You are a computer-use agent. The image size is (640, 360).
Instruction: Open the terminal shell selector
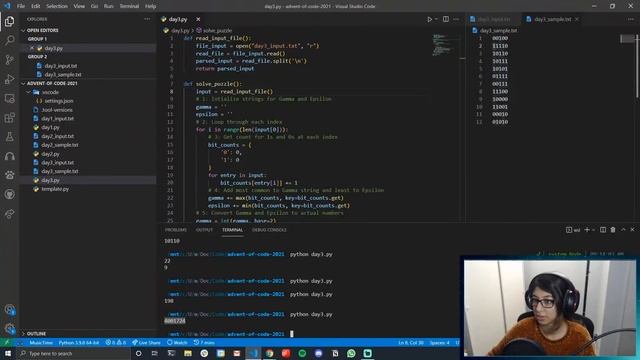573,230
